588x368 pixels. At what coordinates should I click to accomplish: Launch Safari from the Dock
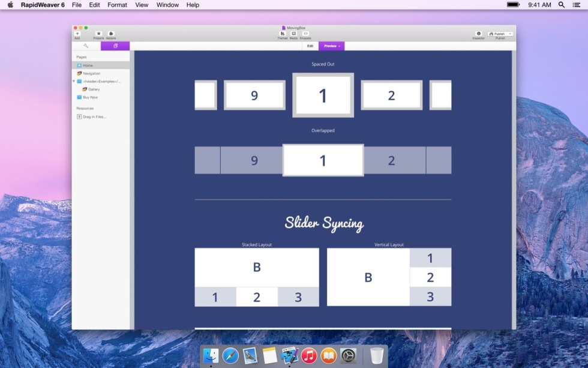coord(230,355)
